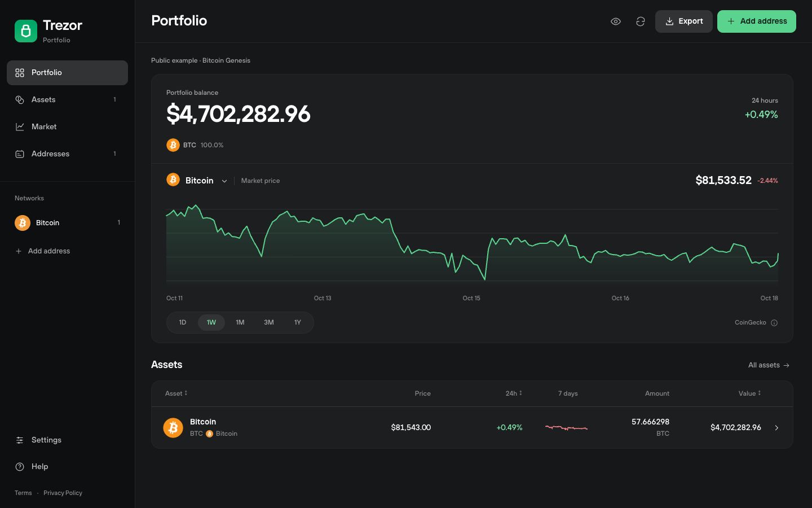Expand the Bitcoin chart asset dropdown
The image size is (812, 508).
tap(197, 181)
